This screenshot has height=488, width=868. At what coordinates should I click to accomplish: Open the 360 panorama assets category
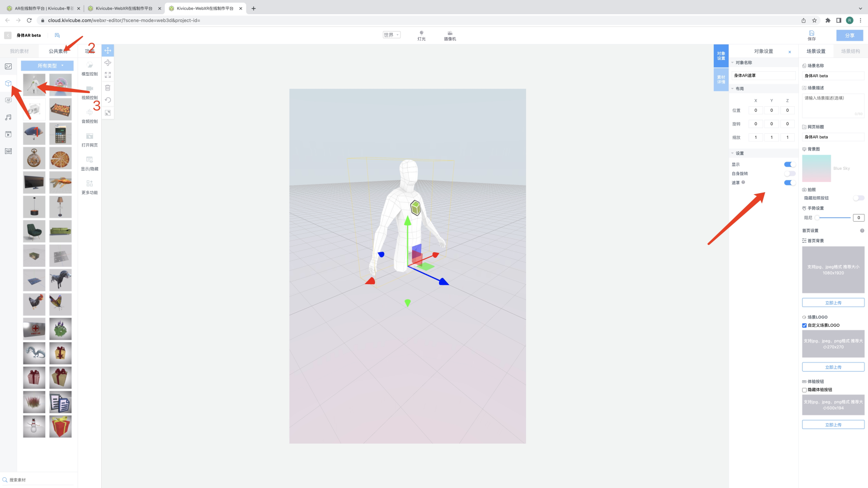click(x=8, y=151)
